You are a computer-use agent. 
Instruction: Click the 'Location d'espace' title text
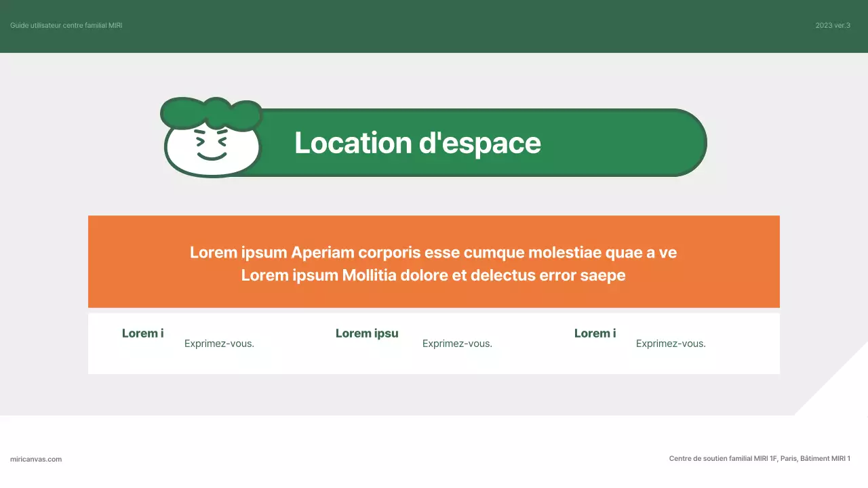coord(418,143)
